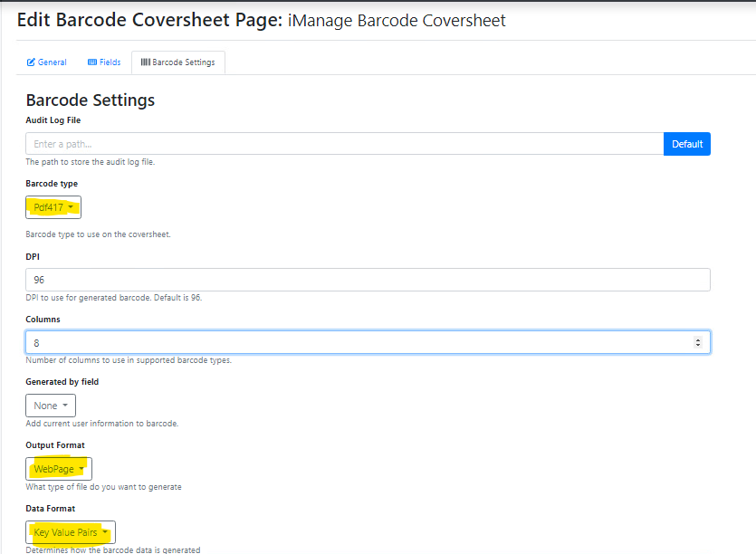Click the edit pencil icon on General tab

31,62
